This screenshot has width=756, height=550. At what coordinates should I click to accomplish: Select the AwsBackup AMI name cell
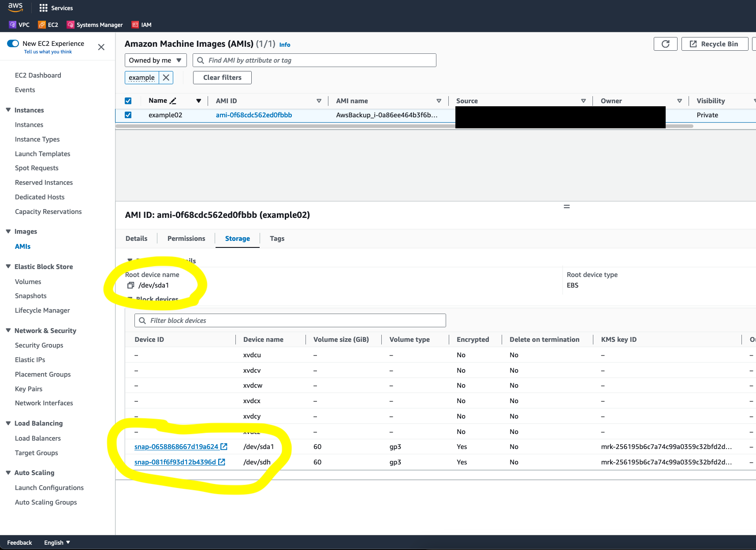pos(387,115)
